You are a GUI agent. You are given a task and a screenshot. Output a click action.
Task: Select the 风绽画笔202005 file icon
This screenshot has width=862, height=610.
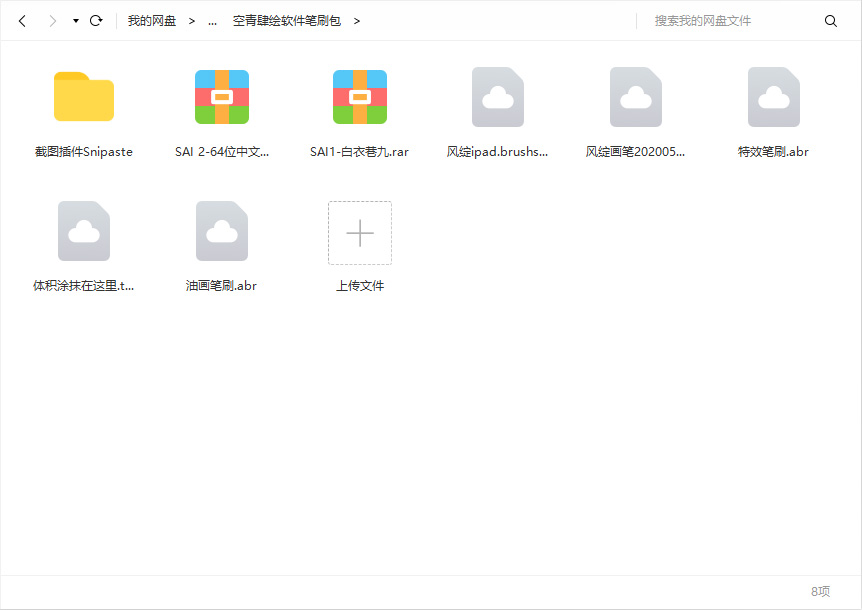[x=636, y=97]
